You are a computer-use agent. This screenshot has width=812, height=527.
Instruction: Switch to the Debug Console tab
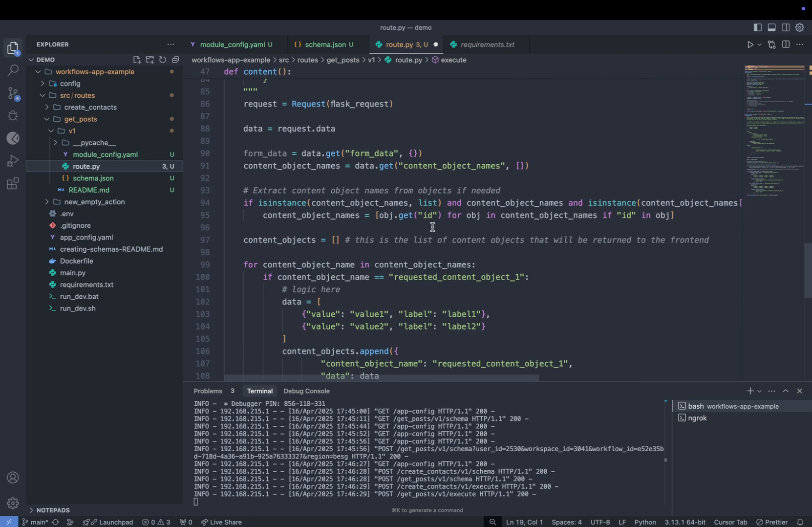click(x=306, y=391)
